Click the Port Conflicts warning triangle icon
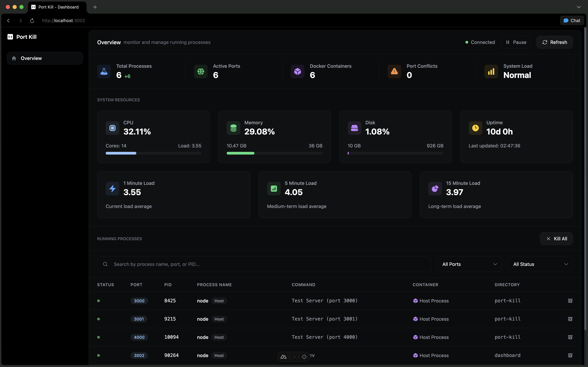Image resolution: width=588 pixels, height=367 pixels. [394, 71]
